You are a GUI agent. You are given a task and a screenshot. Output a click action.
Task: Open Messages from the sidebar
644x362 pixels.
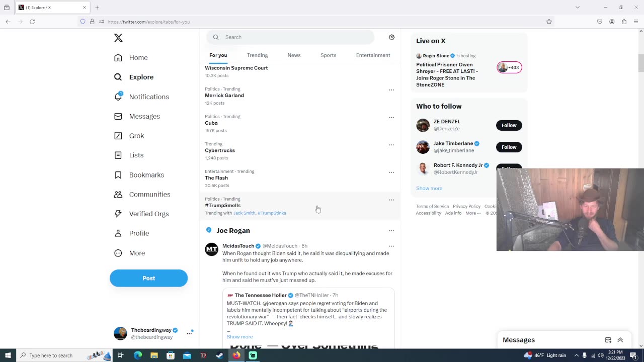[x=137, y=116]
